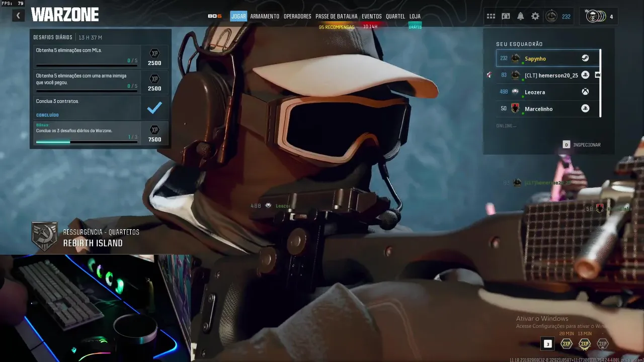Click the GRÁTIS label under LOJA
The height and width of the screenshot is (362, 644).
[x=415, y=27]
